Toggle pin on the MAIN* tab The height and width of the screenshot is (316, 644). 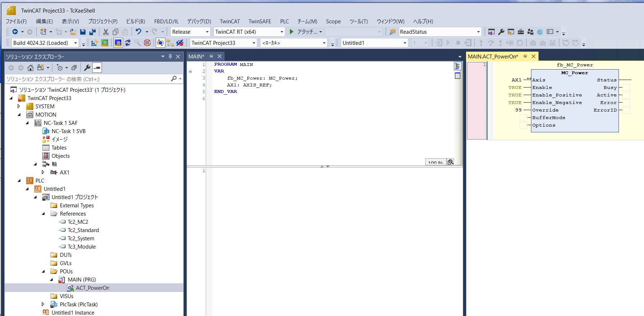(211, 56)
